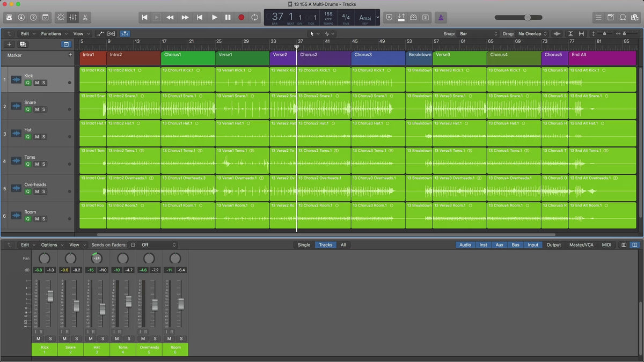The width and height of the screenshot is (644, 362).
Task: Enable the Cycle loop button
Action: pos(254,17)
